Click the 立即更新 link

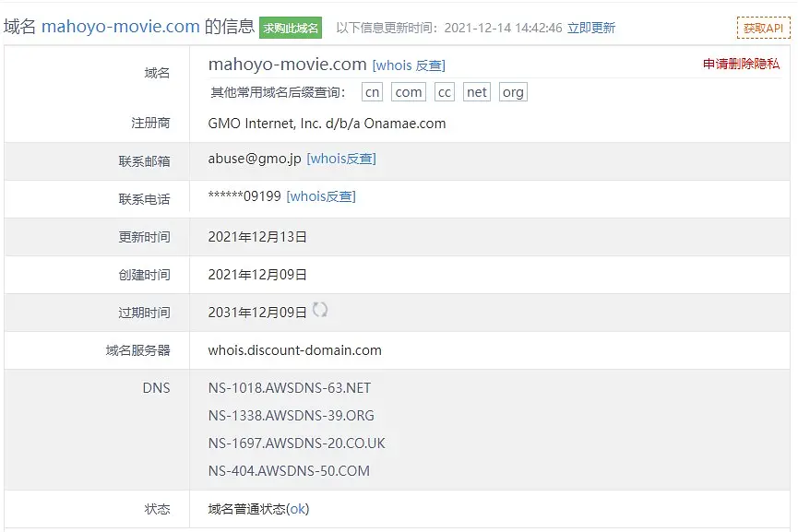[x=591, y=28]
